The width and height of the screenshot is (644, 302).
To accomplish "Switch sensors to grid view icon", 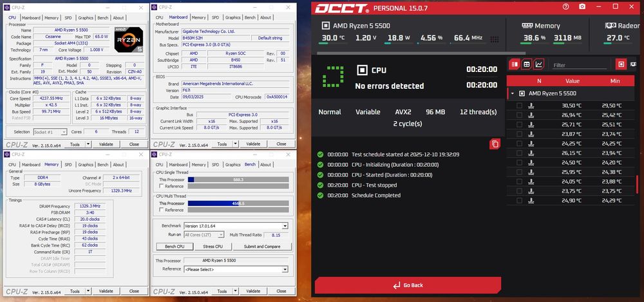I will (x=527, y=64).
